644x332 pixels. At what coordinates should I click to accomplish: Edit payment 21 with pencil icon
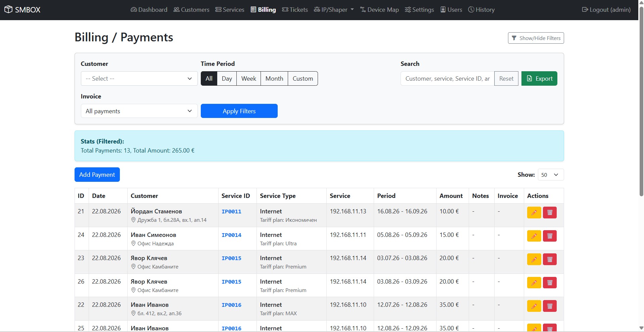click(x=534, y=212)
